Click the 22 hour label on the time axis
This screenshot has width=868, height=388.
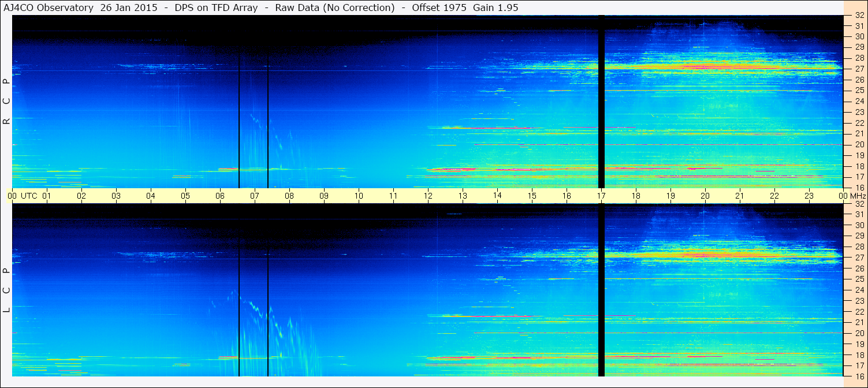point(774,196)
